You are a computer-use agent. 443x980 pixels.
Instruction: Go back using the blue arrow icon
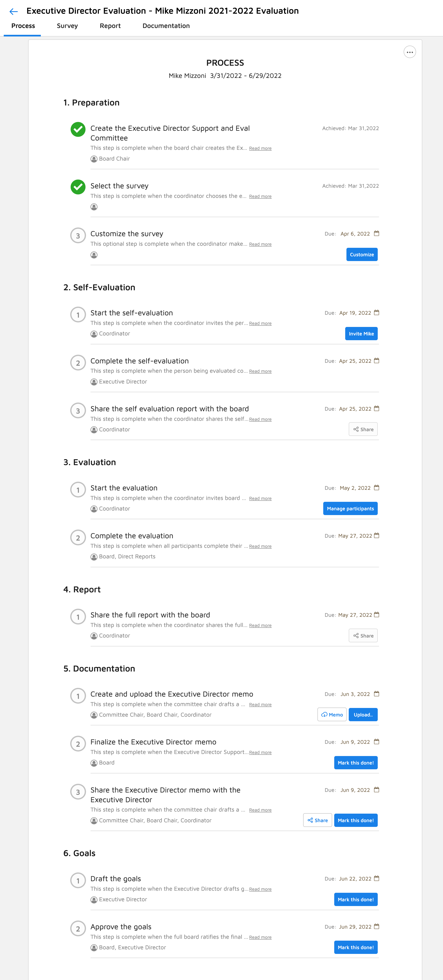(x=14, y=11)
